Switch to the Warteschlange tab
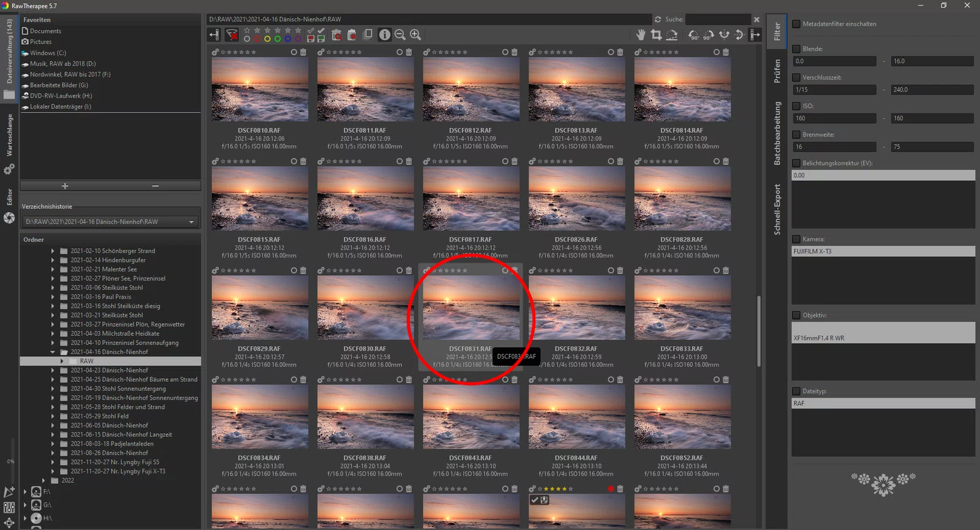 pos(9,143)
